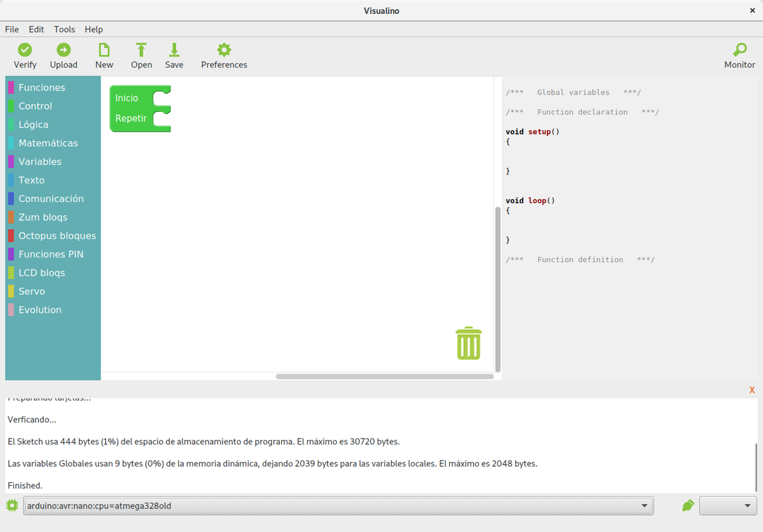Click the Upload arrow icon
Image resolution: width=763 pixels, height=532 pixels.
[x=64, y=50]
